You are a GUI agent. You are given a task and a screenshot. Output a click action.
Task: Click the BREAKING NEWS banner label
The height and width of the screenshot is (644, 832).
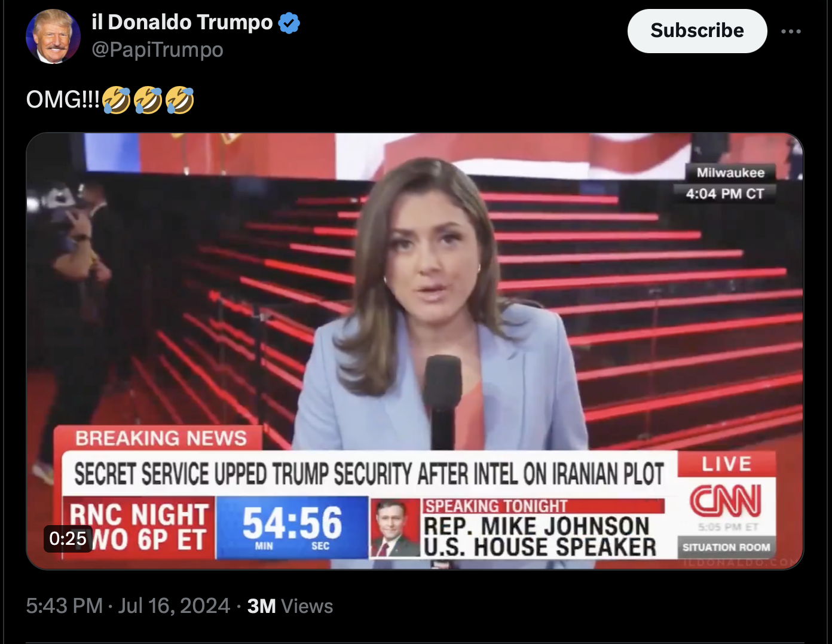pos(160,438)
